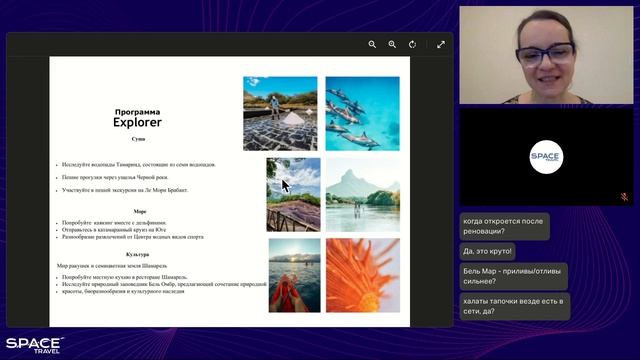The height and width of the screenshot is (360, 640).
Task: Click the "Да, это круто!" chat message
Action: (x=487, y=251)
